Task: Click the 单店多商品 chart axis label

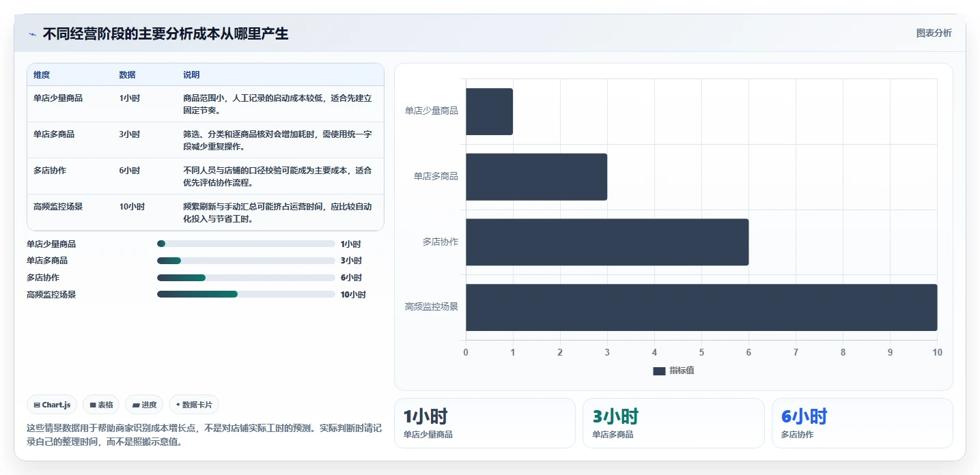Action: [436, 176]
